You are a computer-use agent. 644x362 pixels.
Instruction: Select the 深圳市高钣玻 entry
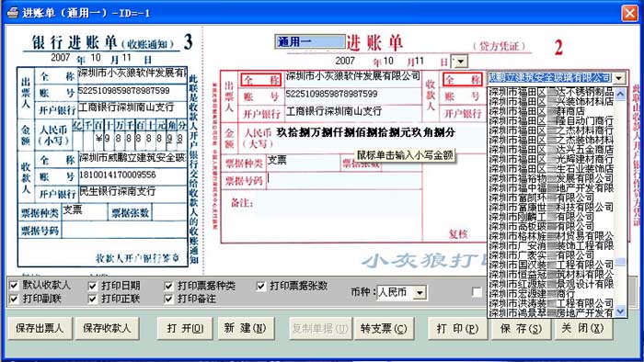[551, 226]
